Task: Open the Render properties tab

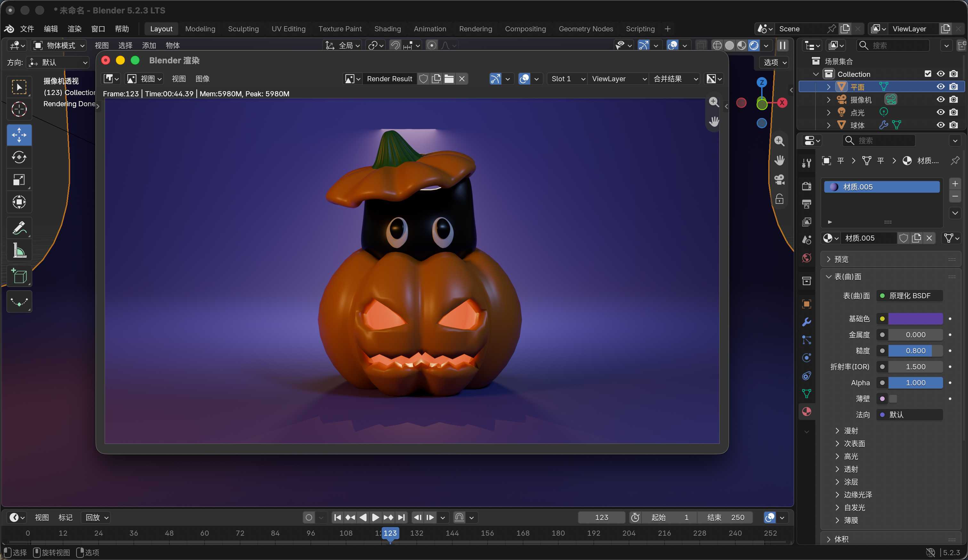Action: [806, 186]
